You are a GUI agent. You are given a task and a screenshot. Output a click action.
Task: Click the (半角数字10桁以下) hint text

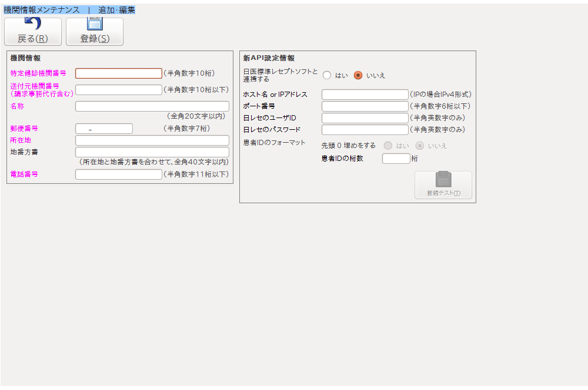196,90
